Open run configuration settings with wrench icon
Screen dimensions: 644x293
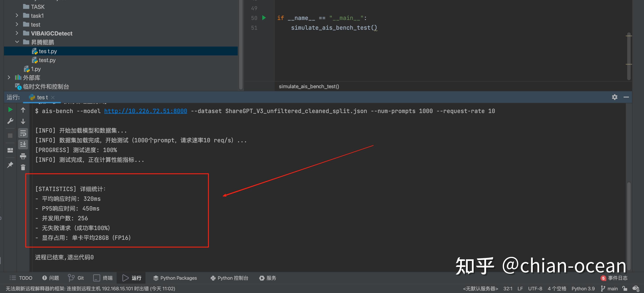10,121
